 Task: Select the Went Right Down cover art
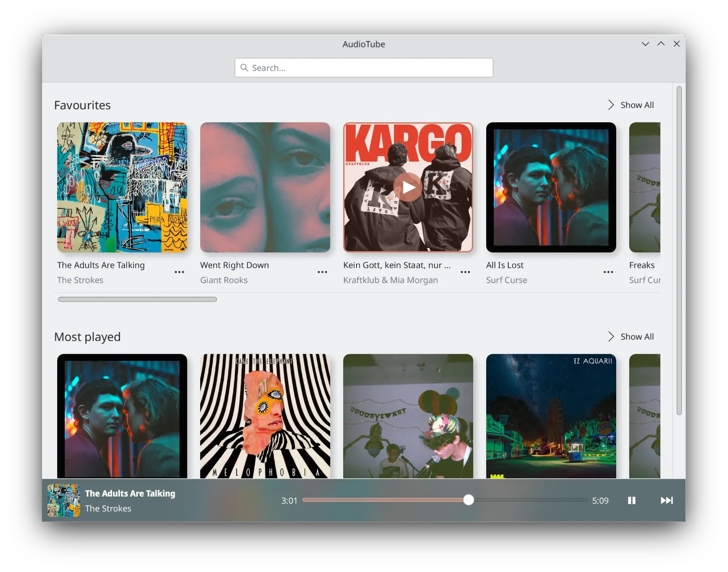tap(265, 187)
